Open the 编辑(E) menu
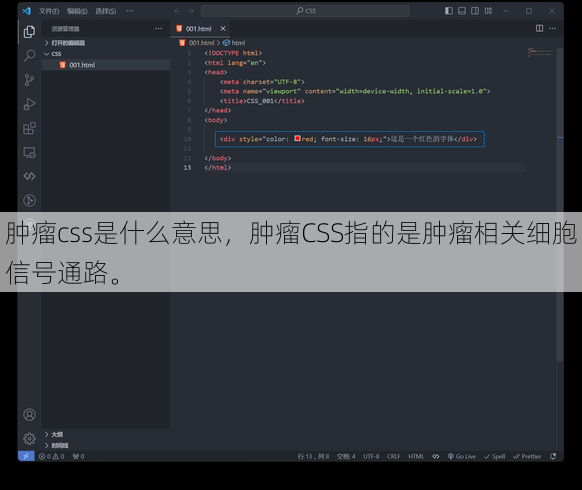582x490 pixels. [x=77, y=11]
